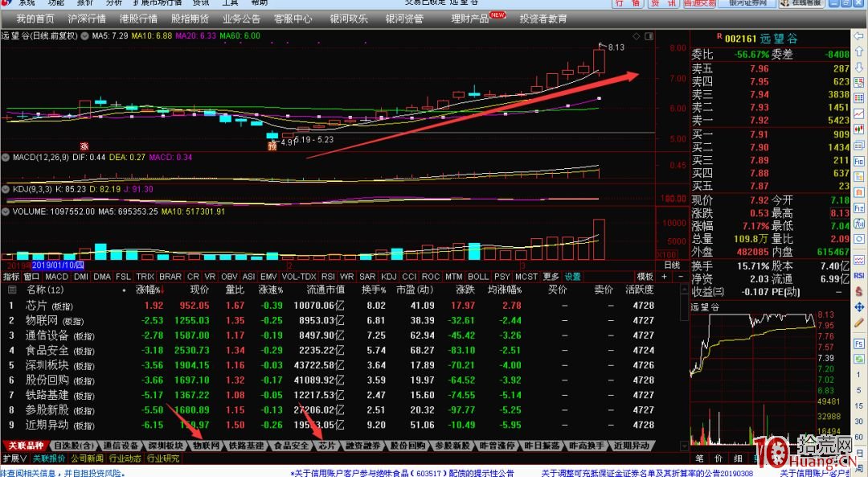Image resolution: width=868 pixels, height=477 pixels.
Task: Open the candlestick chart icon in sidebar
Action: [858, 130]
